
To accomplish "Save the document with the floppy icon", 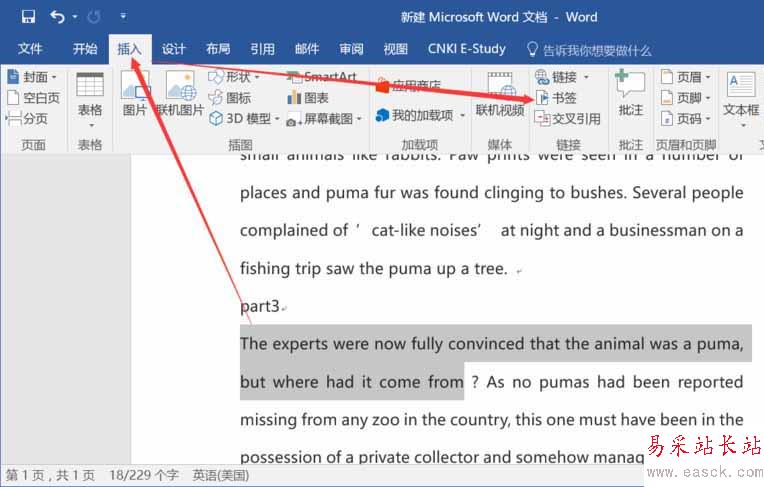I will click(x=28, y=17).
